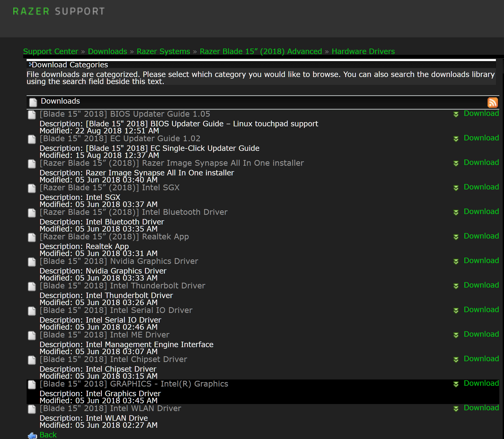Open the BIOS Updater Guide 1.05 title
Image resolution: width=504 pixels, height=439 pixels.
click(125, 114)
